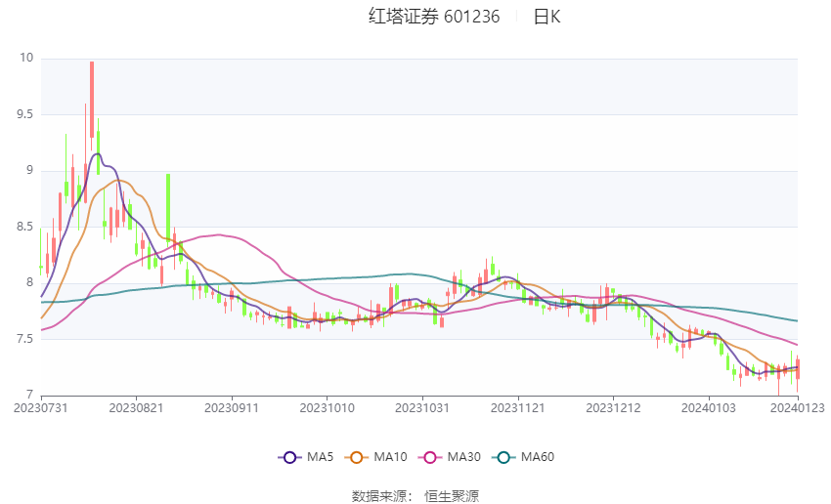Click the 20231010 date axis label
831x504 pixels.
click(327, 408)
